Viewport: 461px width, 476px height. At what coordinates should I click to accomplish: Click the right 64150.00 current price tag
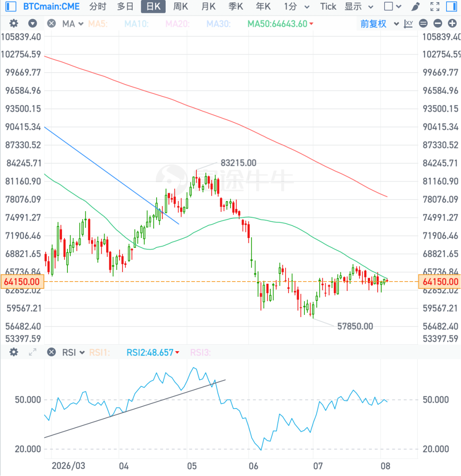(440, 282)
